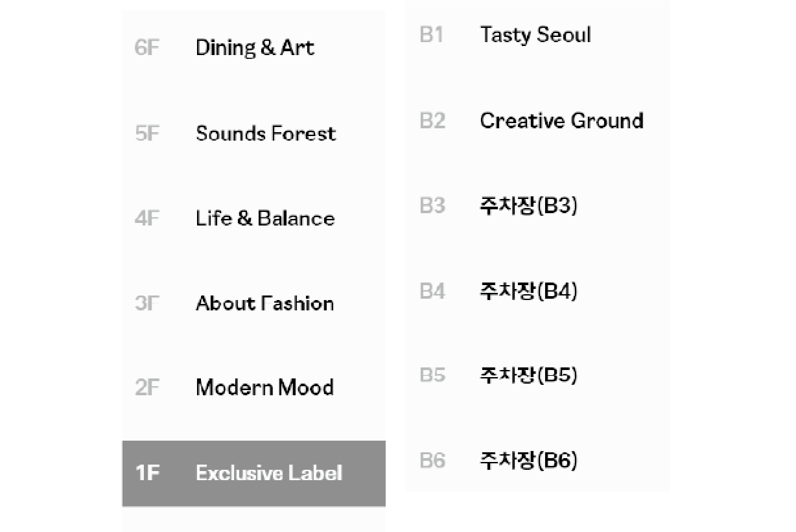Click the highlighted Exclusive Label entry
The image size is (796, 532).
268,473
